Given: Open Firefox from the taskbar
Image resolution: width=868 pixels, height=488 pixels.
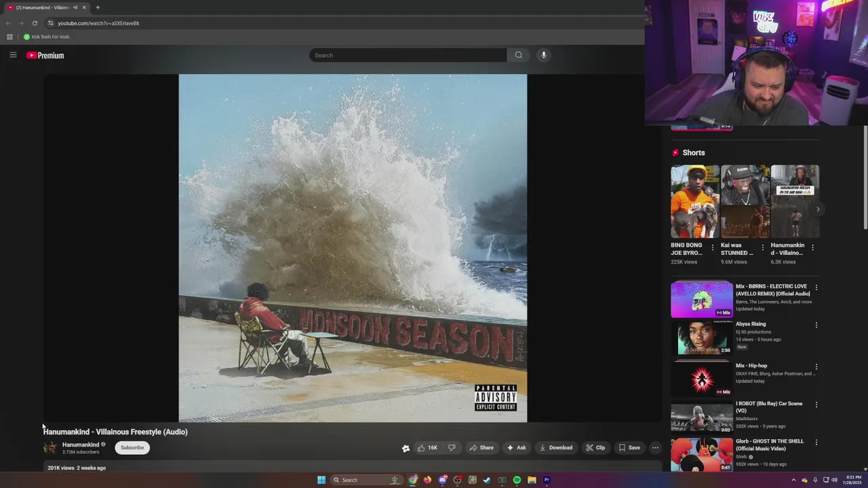Looking at the screenshot, I should click(x=427, y=480).
